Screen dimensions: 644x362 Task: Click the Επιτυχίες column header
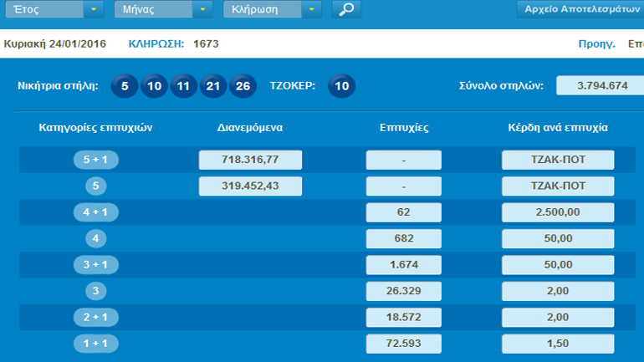[404, 128]
